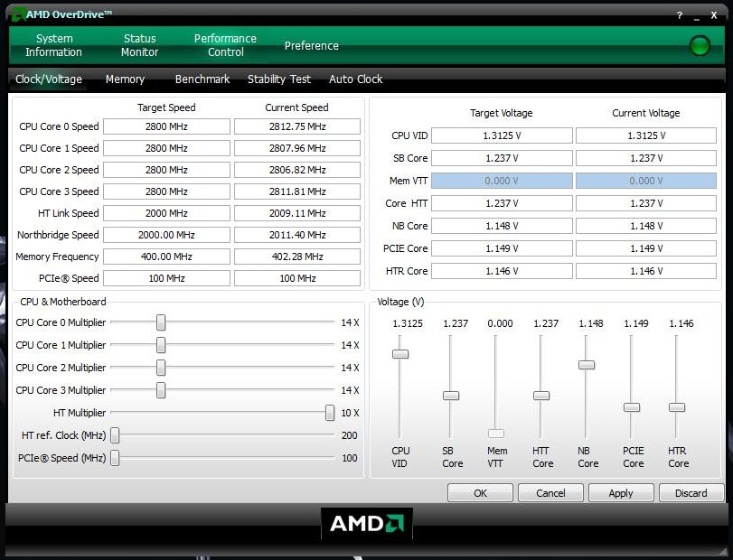Click CPU Core 1 Target Speed field
Viewport: 733px width, 560px height.
[x=166, y=148]
